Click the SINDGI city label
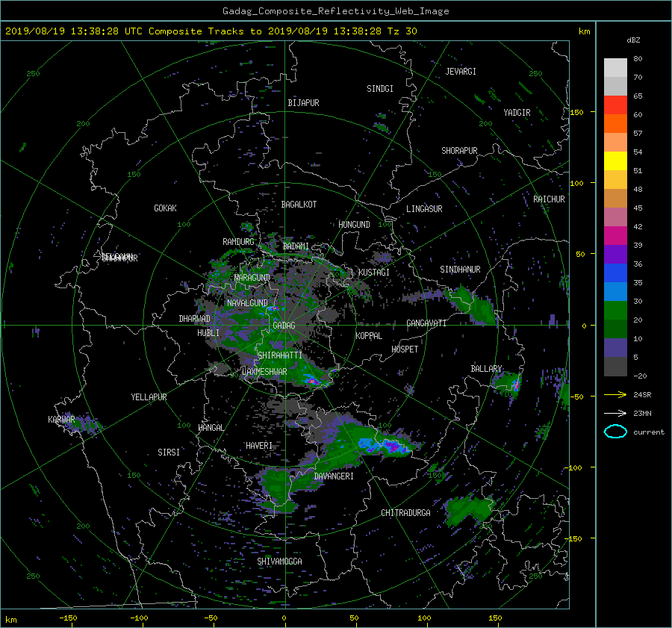Image resolution: width=672 pixels, height=628 pixels. coord(380,89)
